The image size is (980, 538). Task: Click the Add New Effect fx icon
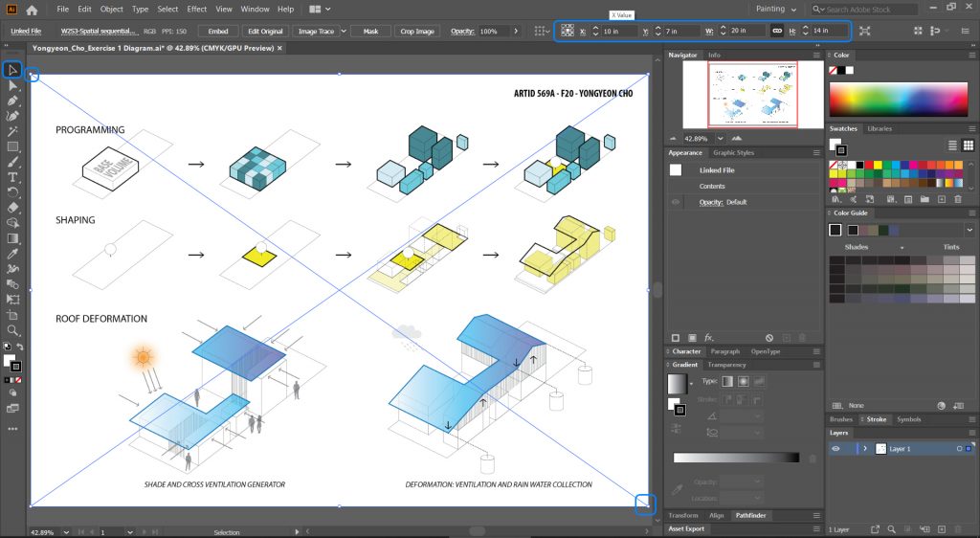(x=709, y=338)
